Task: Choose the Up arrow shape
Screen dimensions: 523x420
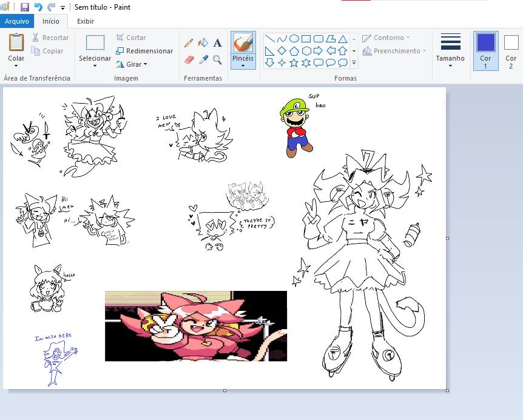Action: [x=343, y=51]
